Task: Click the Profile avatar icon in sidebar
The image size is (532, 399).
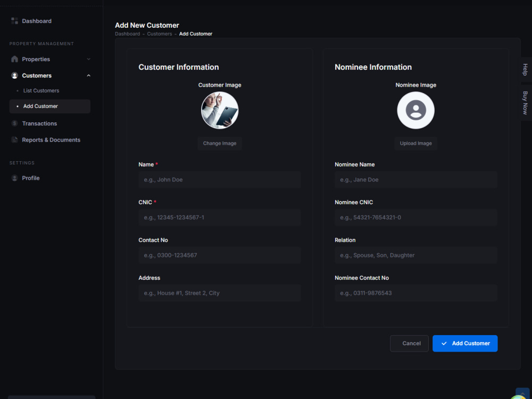Action: (14, 178)
